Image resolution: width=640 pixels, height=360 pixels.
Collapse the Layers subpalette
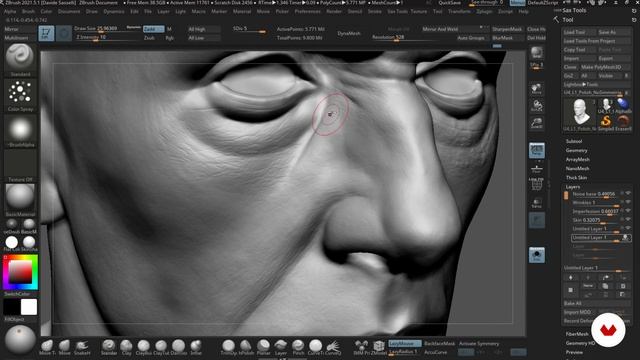(x=573, y=187)
